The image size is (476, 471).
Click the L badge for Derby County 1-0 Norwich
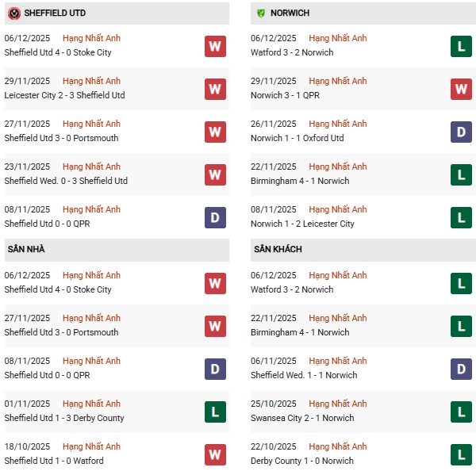pyautogui.click(x=462, y=454)
